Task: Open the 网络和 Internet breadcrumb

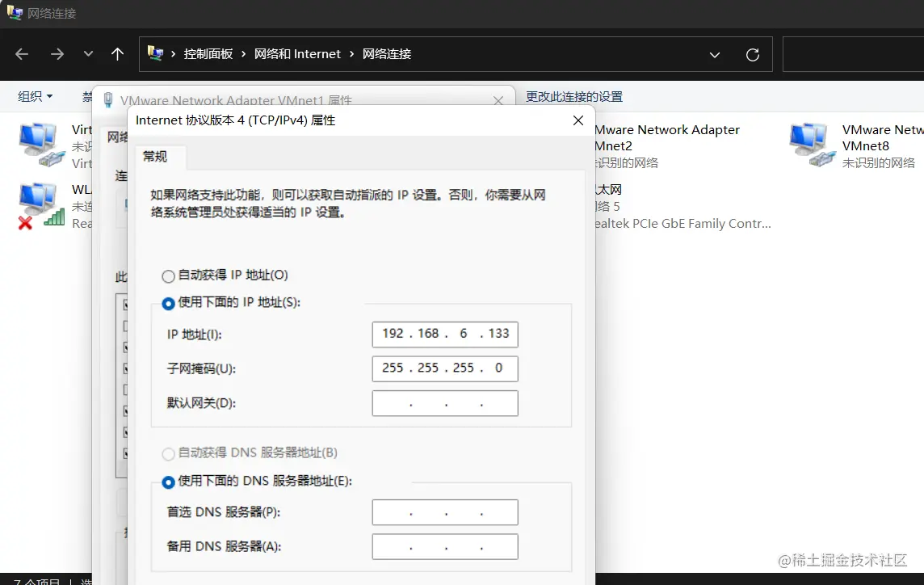Action: point(297,54)
